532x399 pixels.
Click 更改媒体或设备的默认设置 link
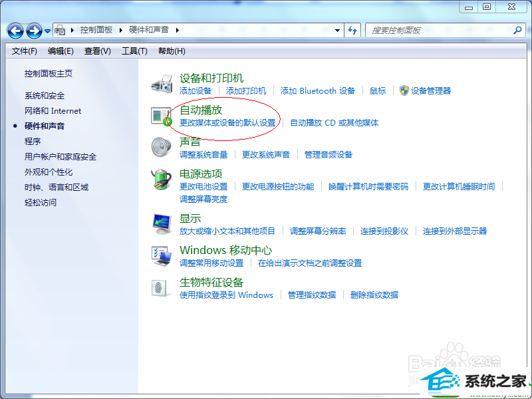click(227, 123)
